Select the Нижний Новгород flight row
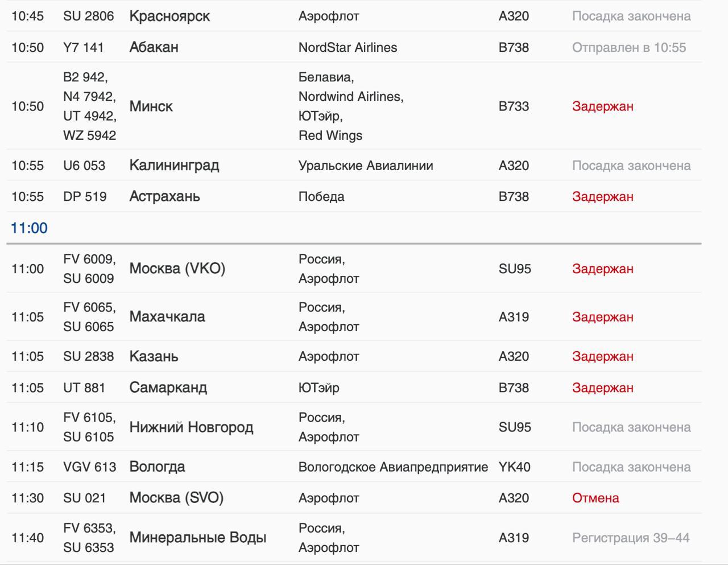 (354, 427)
